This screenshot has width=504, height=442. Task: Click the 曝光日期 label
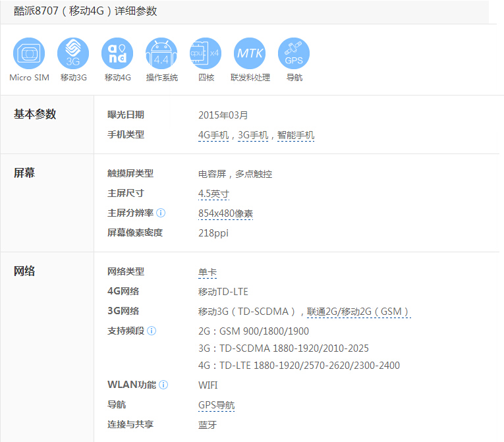(x=126, y=115)
